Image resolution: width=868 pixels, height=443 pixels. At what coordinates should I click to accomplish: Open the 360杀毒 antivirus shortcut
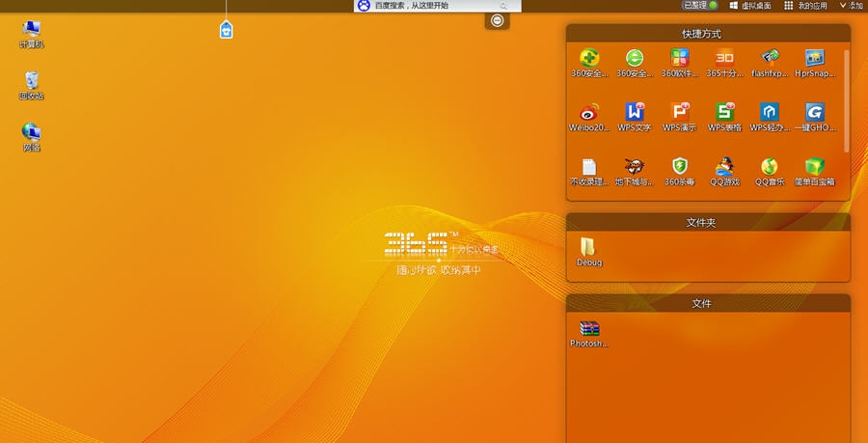pos(679,172)
